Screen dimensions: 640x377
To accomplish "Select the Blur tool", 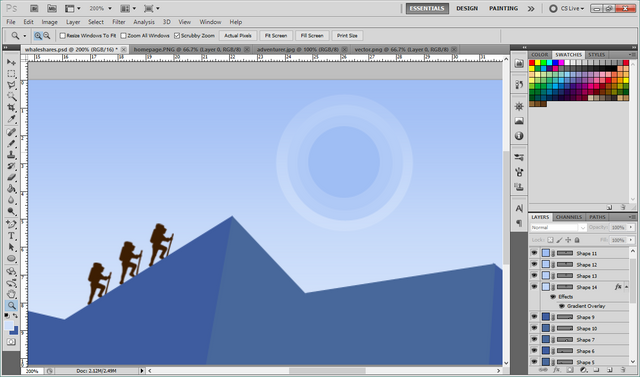I will tap(11, 200).
